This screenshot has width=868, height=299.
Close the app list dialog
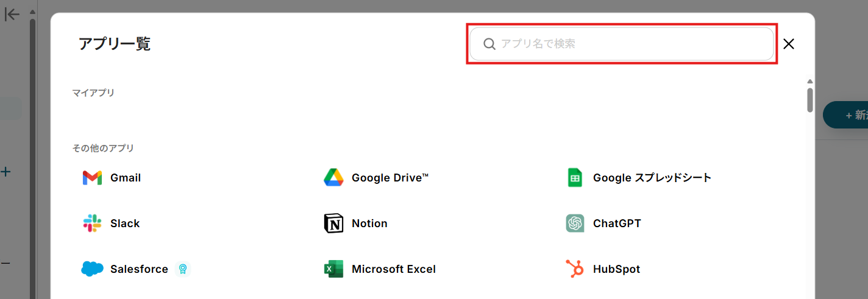click(789, 44)
